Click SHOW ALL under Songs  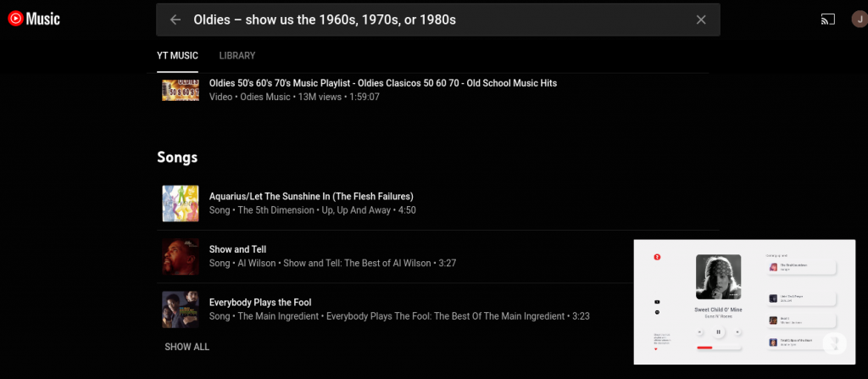(186, 347)
